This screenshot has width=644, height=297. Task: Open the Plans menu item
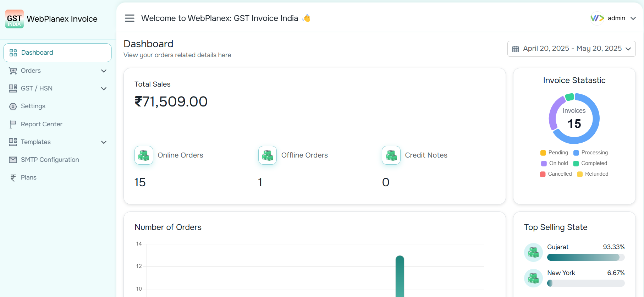tap(57, 177)
